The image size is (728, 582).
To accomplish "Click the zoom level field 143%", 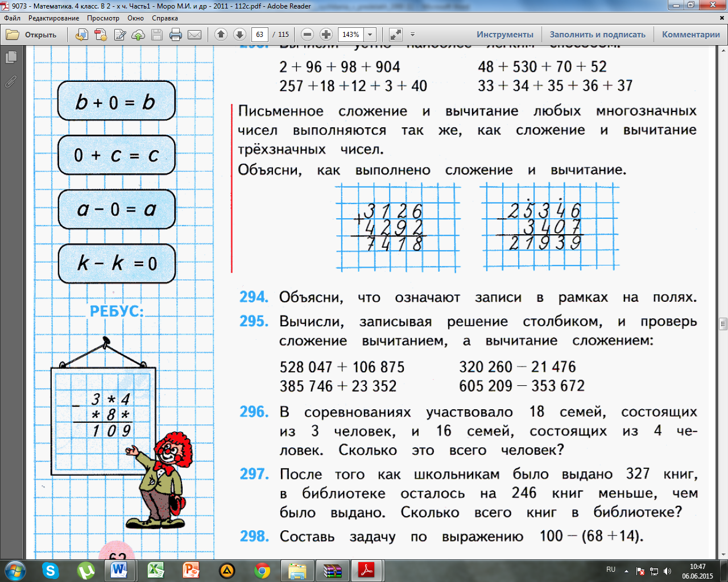I will click(x=351, y=35).
